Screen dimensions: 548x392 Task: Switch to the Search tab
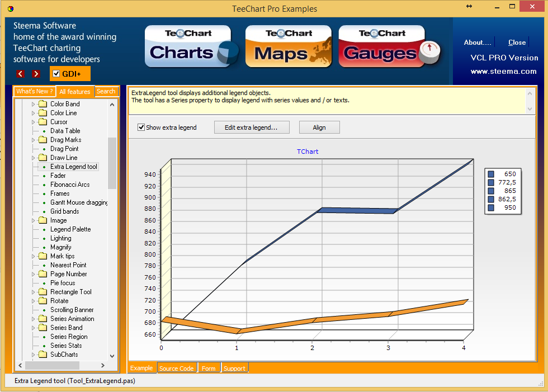tap(106, 91)
